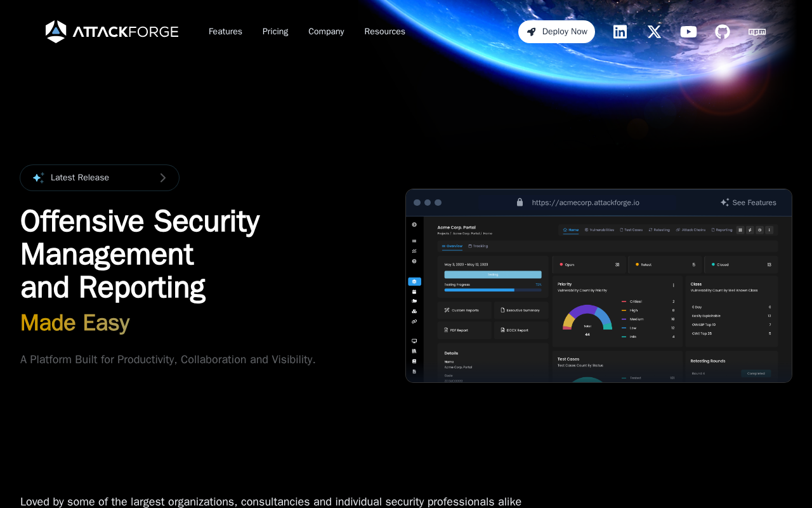Click the 'Made Easy' golden heading

pos(75,323)
